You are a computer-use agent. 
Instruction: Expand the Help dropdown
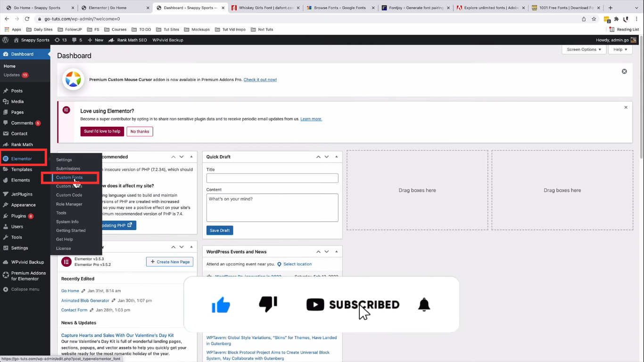[x=620, y=49]
